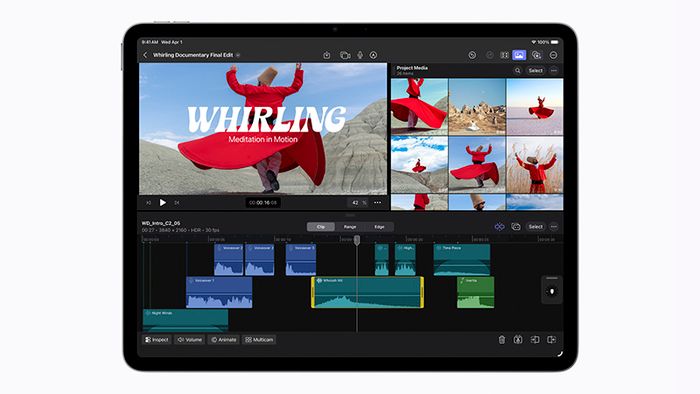Open the top-right circular more options menu
Screen dimensions: 700x394
click(x=553, y=55)
